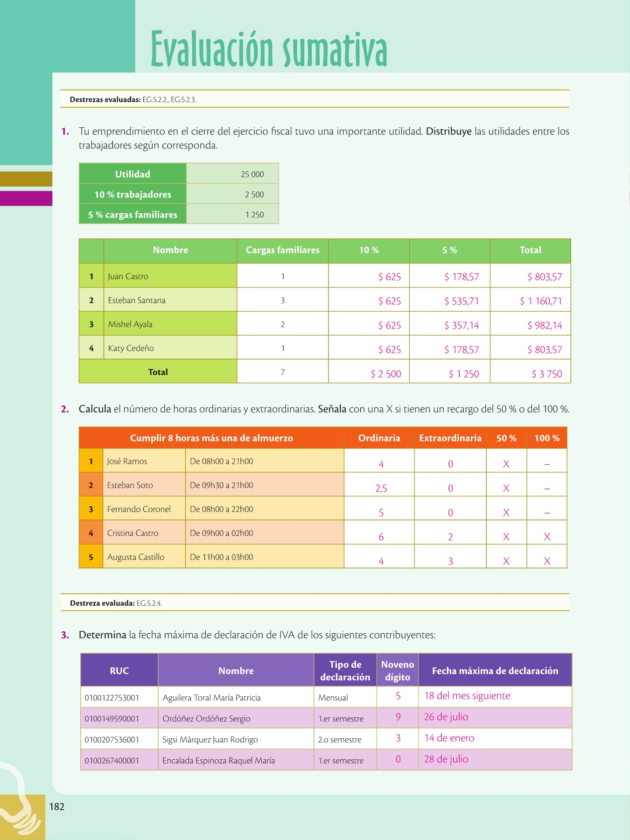Click the 'Extraordinaria' column header

(450, 438)
